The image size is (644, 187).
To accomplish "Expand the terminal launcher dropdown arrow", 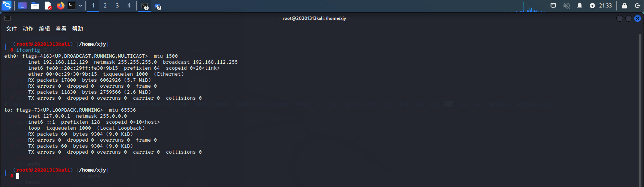I will pyautogui.click(x=80, y=6).
